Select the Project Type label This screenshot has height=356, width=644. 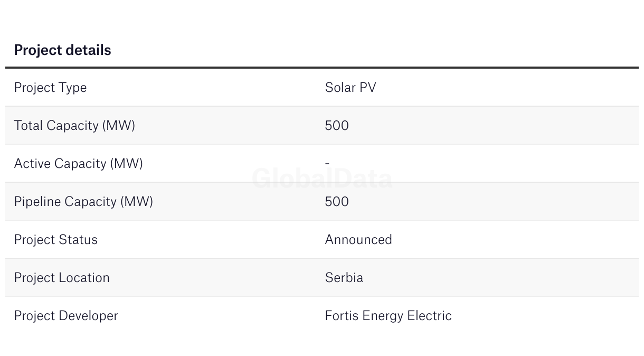coord(50,88)
